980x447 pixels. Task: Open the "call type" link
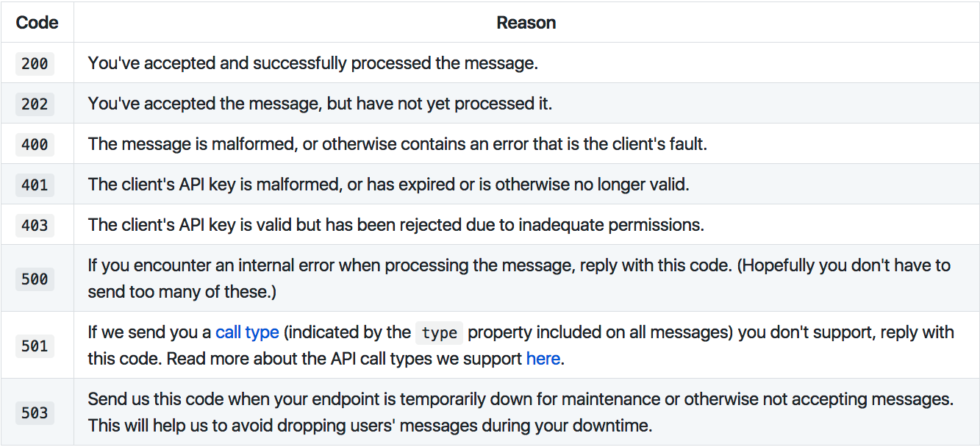click(x=247, y=332)
